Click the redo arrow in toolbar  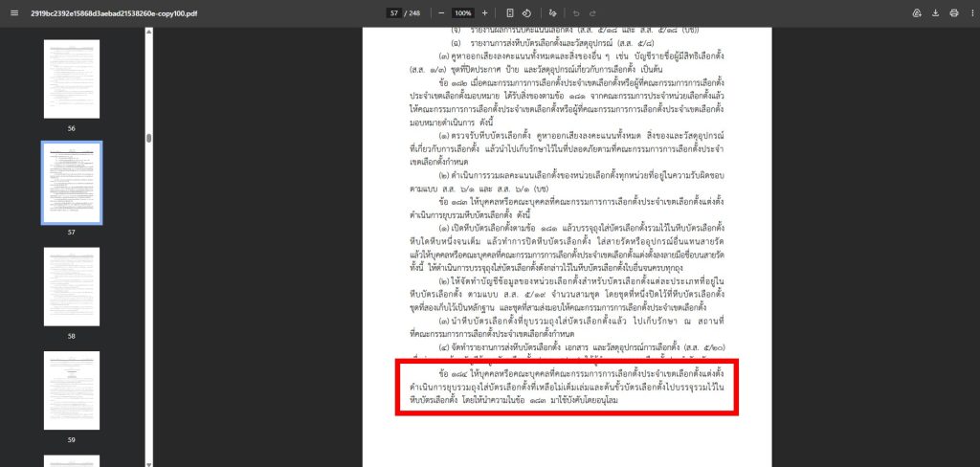point(593,12)
